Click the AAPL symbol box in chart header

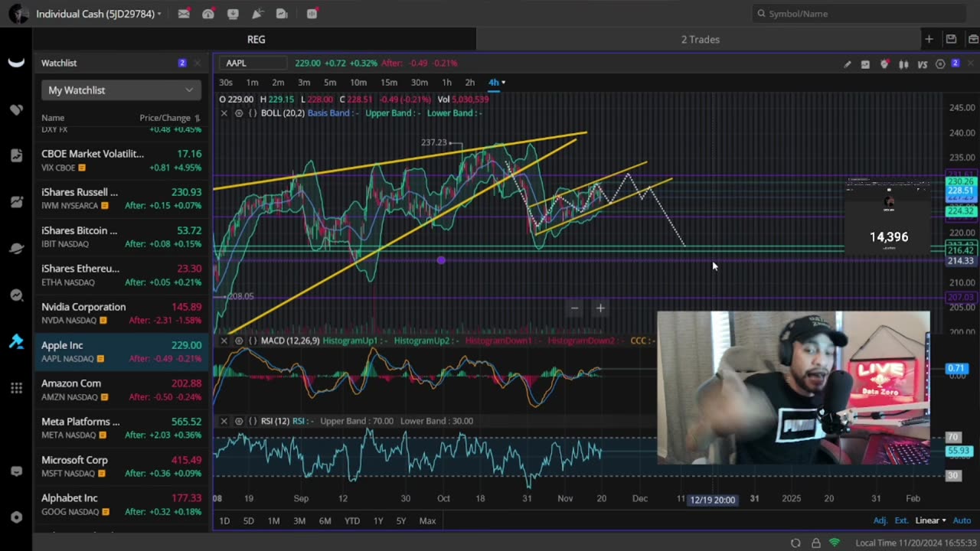[254, 64]
